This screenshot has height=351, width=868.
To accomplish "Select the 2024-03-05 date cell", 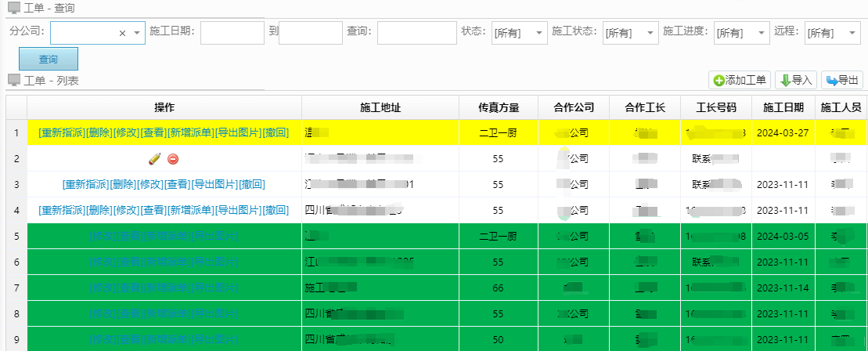I will coord(783,236).
